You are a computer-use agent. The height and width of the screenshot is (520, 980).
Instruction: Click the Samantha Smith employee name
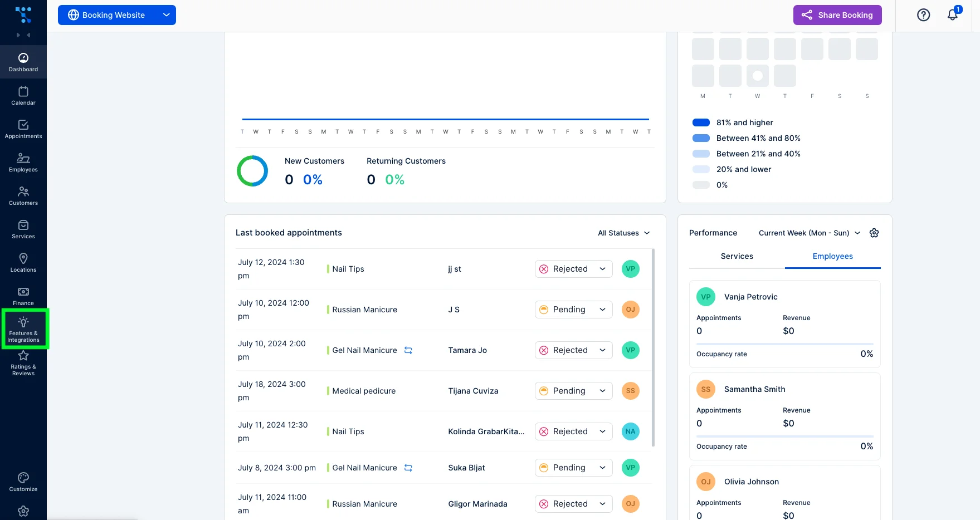click(755, 389)
